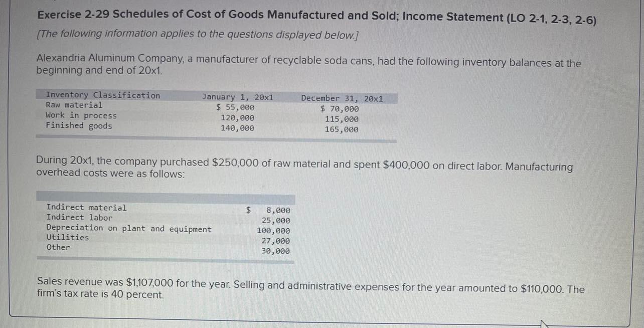Click Depreciation on plant and equipment label
The height and width of the screenshot is (328, 644).
[129, 229]
